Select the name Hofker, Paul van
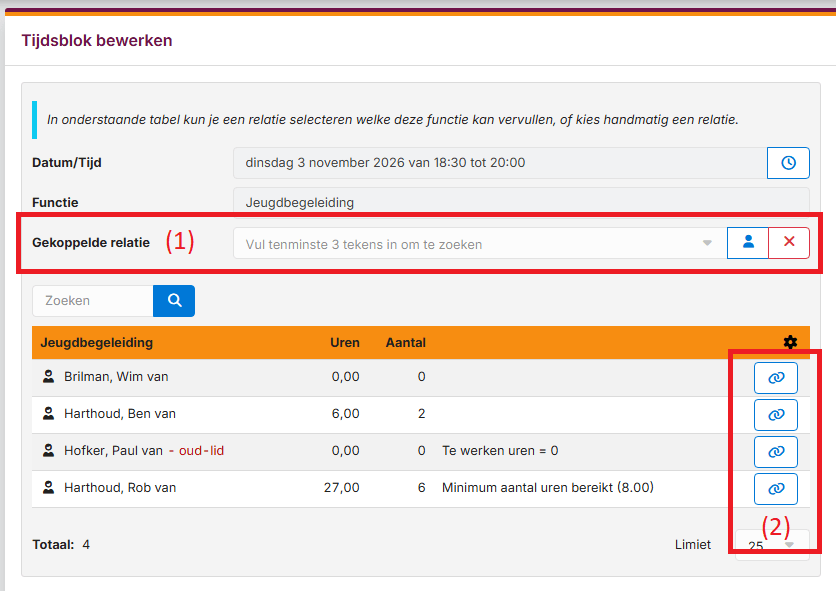 tap(114, 451)
